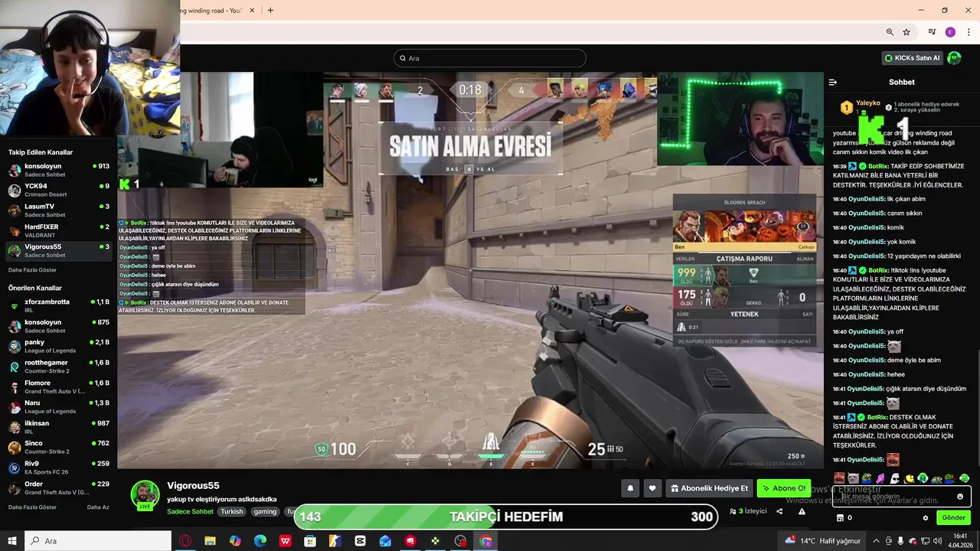Launch Opera from the taskbar
980x551 pixels.
click(x=185, y=541)
